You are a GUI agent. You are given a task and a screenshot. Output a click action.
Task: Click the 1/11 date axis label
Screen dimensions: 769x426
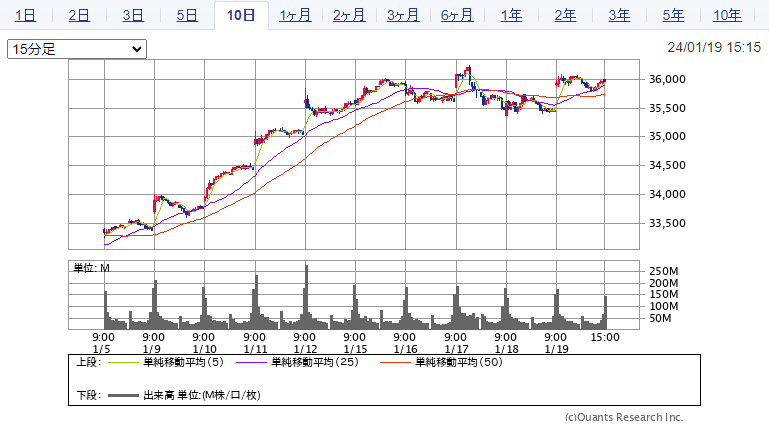click(256, 349)
